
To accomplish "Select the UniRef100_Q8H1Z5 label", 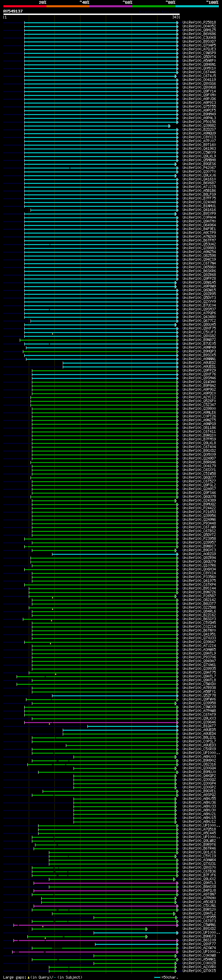I will [x=199, y=30].
